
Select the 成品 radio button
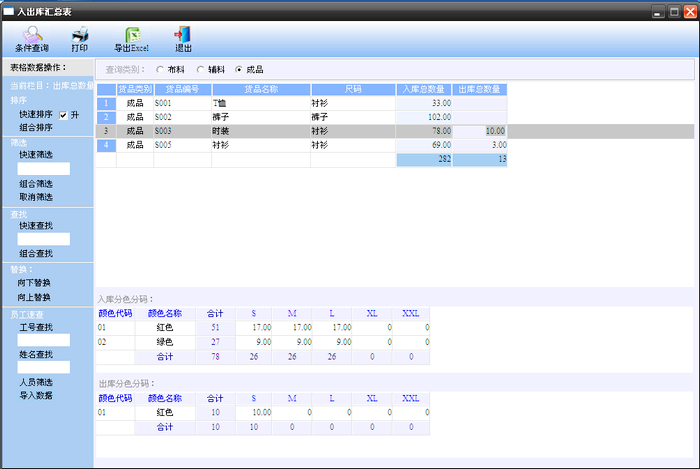[x=238, y=70]
